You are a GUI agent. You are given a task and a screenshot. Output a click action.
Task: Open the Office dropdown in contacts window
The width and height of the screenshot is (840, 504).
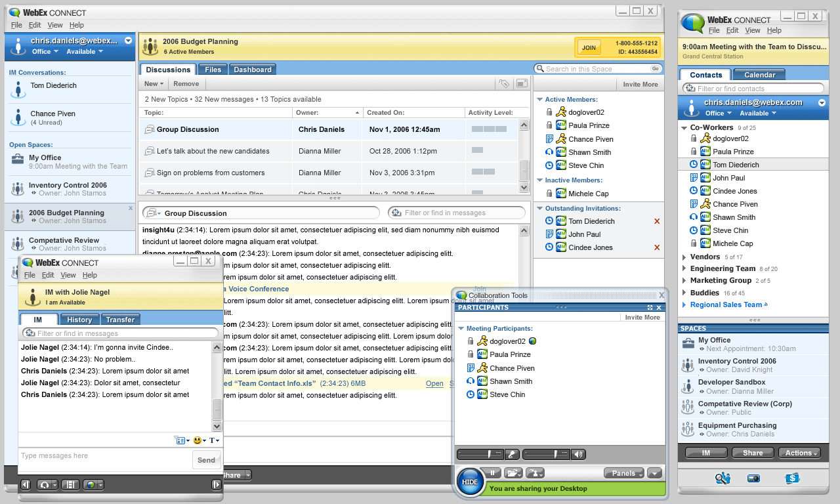718,113
